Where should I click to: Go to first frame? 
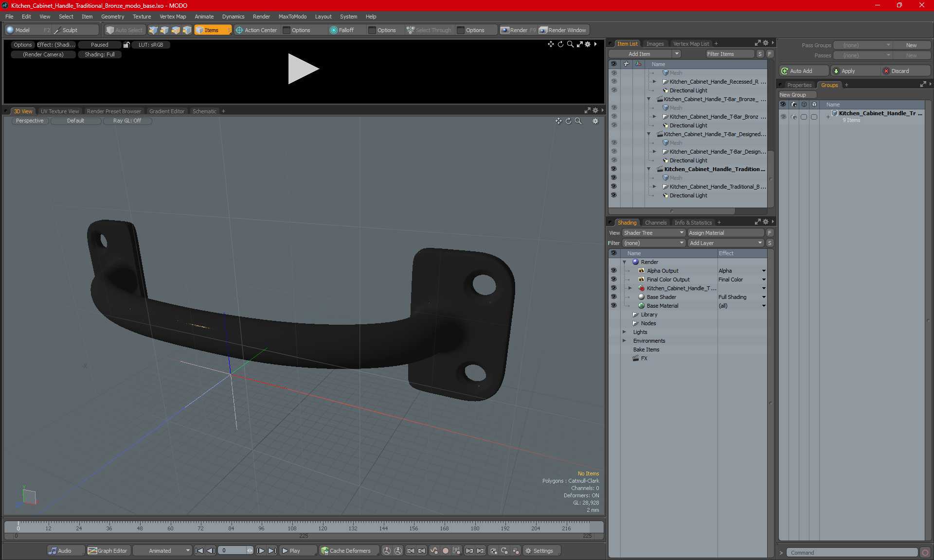coord(199,551)
